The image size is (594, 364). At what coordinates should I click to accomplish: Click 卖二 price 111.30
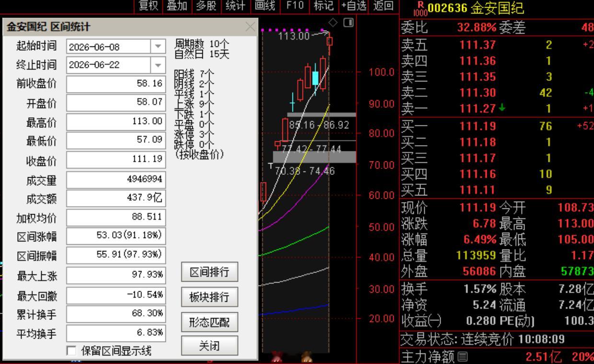click(x=478, y=92)
